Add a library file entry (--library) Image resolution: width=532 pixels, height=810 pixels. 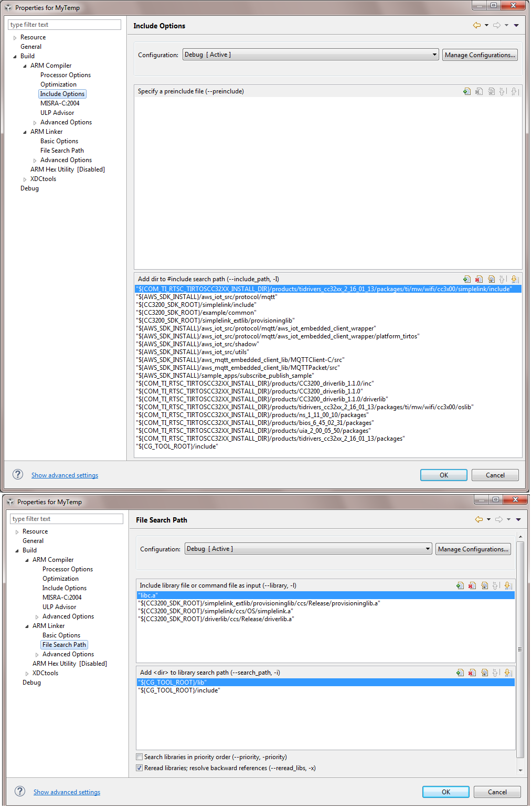(460, 585)
